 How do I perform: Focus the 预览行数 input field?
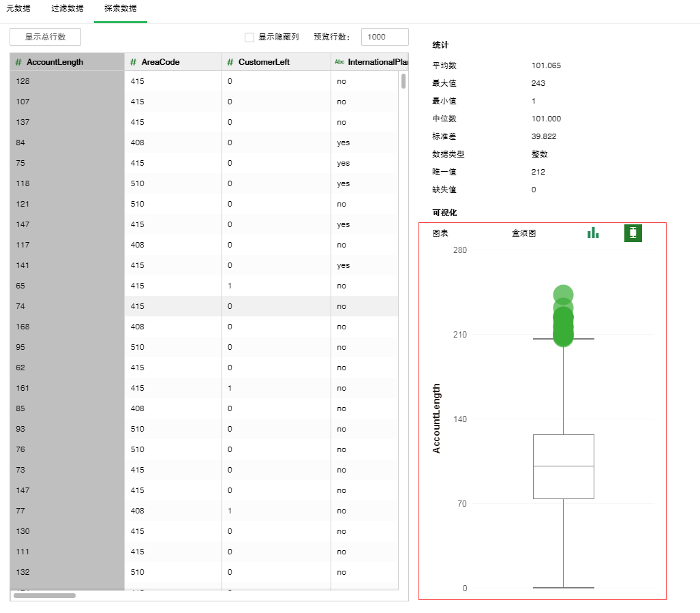tap(384, 38)
